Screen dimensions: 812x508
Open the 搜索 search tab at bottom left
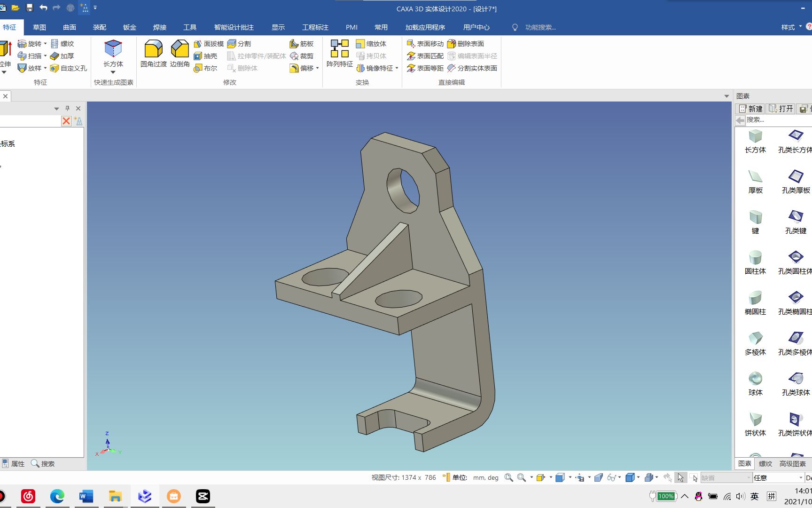click(x=43, y=464)
